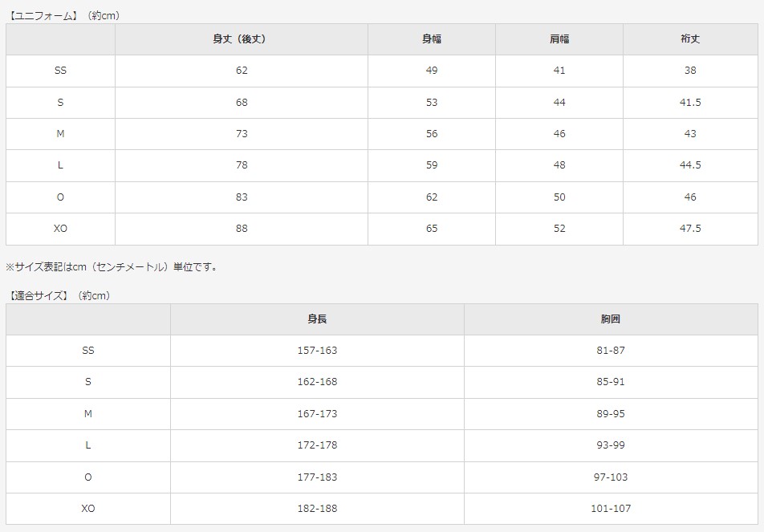Select the 47.5 sleeve value for XO
Viewport: 764px width, 532px height.
(690, 229)
